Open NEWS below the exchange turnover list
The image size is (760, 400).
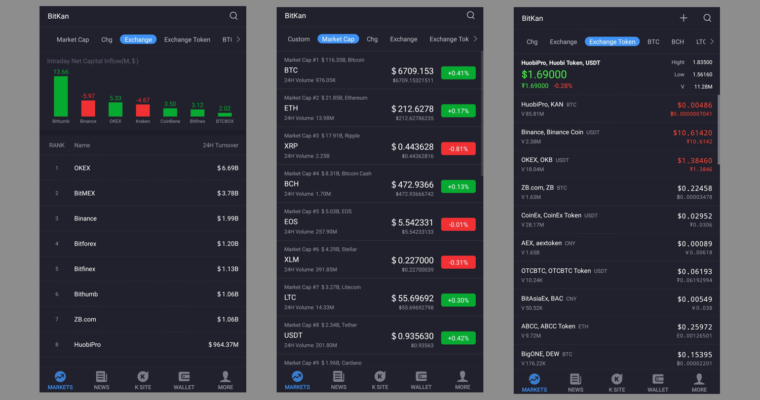click(101, 379)
